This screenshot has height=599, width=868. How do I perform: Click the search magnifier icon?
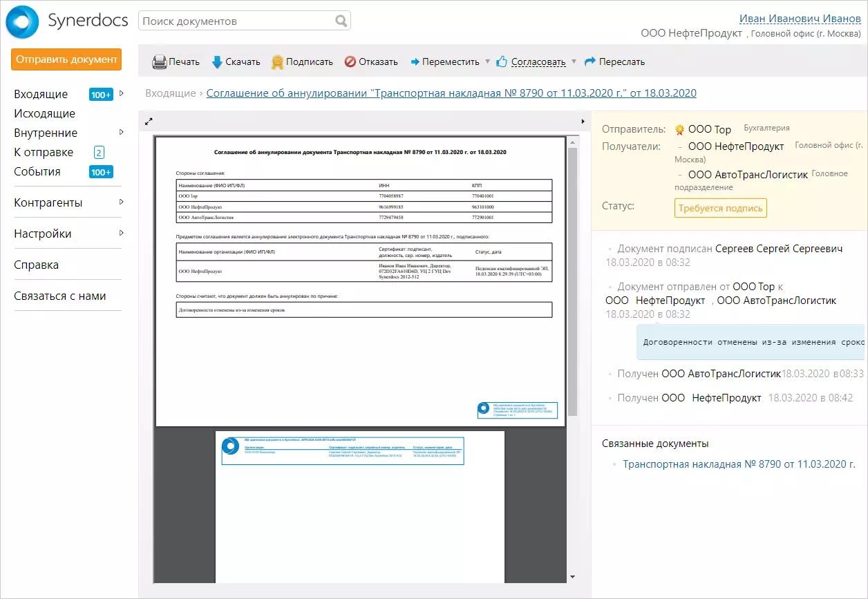pos(341,21)
